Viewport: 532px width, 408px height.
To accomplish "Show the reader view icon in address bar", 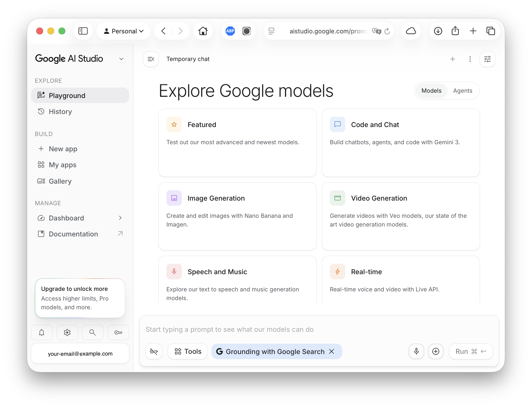I will [271, 31].
